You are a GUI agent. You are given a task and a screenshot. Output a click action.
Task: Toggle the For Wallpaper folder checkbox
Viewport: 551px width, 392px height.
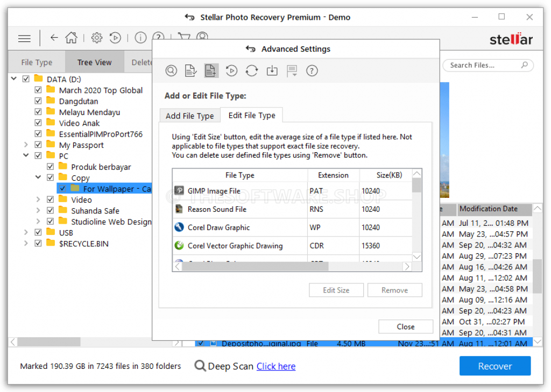coord(62,188)
